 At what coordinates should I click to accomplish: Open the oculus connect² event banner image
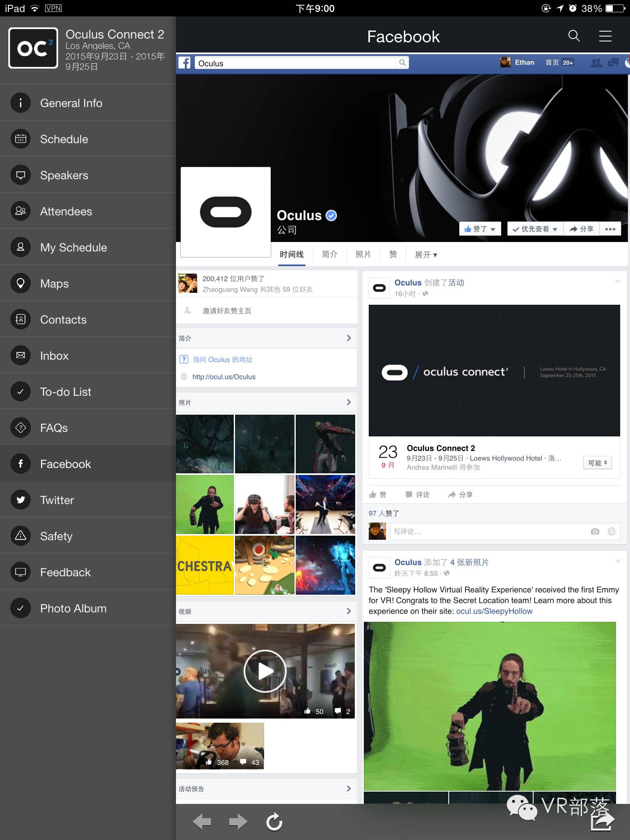[494, 370]
